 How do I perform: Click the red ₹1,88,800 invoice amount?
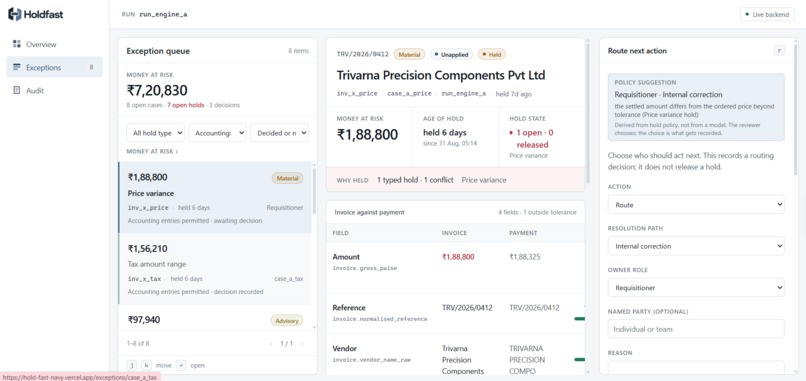point(458,257)
